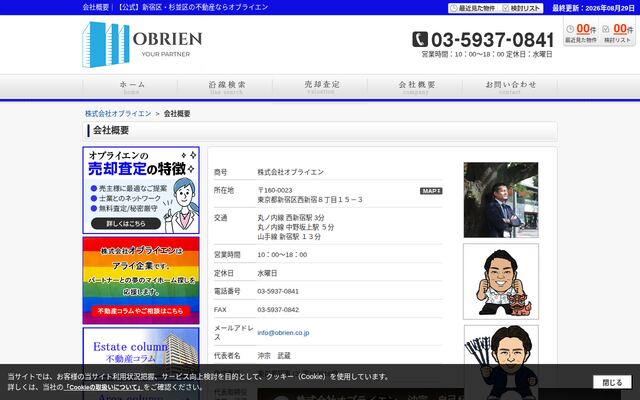Select 会社概要 navigation tab
This screenshot has width=640, height=400.
(x=415, y=87)
